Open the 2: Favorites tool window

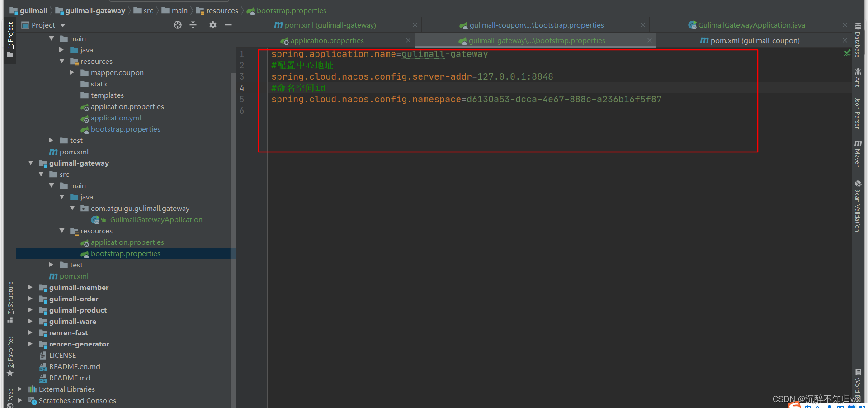pos(10,356)
